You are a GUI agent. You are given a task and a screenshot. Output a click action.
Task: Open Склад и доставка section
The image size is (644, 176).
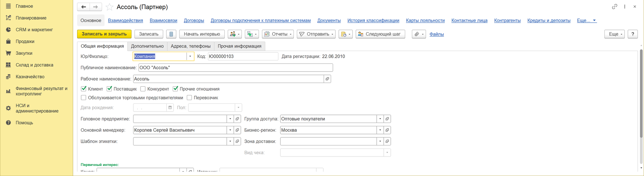(34, 65)
